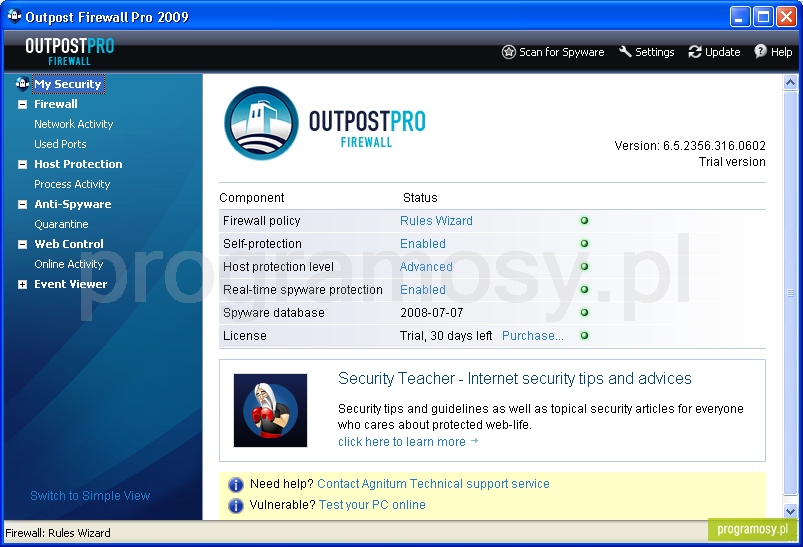Select the Host Protection sidebar heading

[78, 164]
